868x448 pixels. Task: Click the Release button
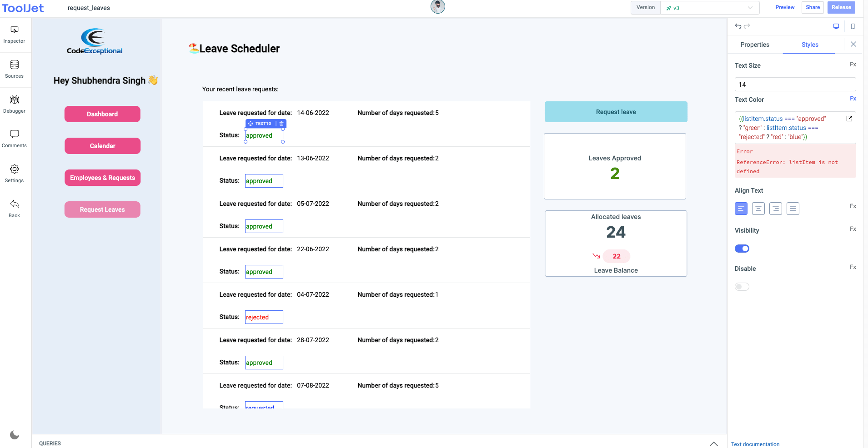[841, 7]
